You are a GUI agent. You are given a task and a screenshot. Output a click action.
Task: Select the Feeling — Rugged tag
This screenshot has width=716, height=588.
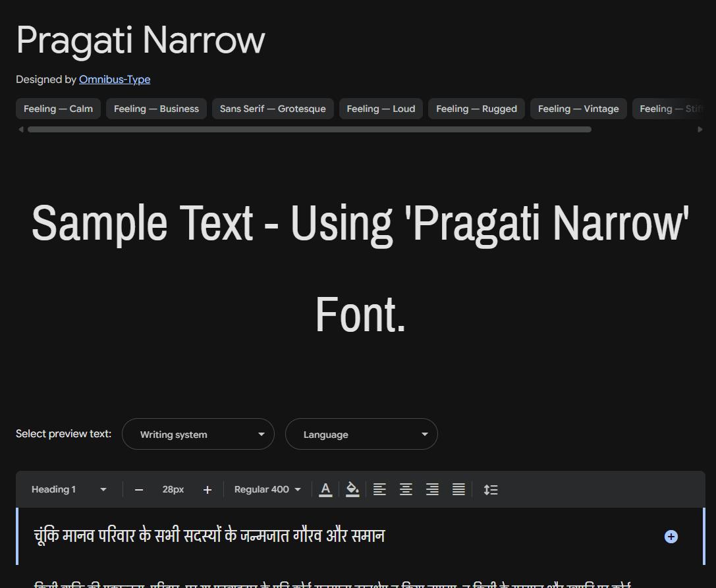[476, 109]
